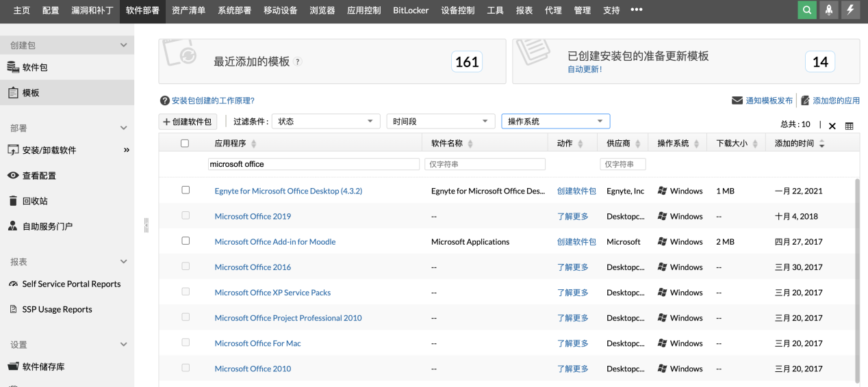Collapse the 部署 sidebar section

[x=124, y=128]
